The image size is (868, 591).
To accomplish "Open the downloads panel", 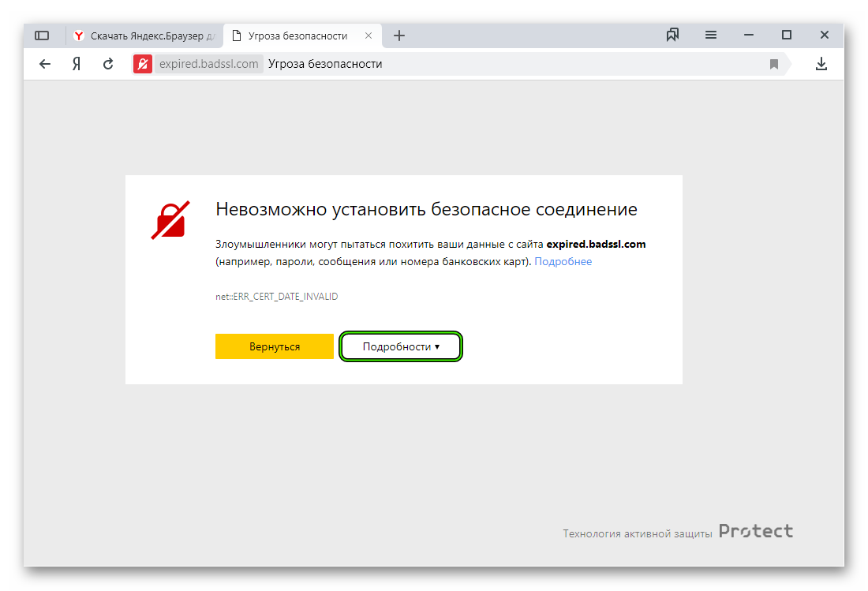I will 821,64.
